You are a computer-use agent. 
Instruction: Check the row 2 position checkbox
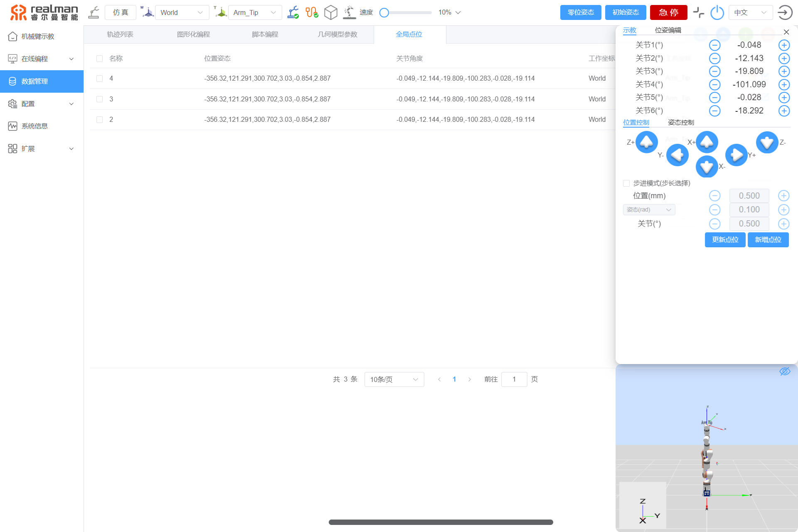[x=99, y=119]
